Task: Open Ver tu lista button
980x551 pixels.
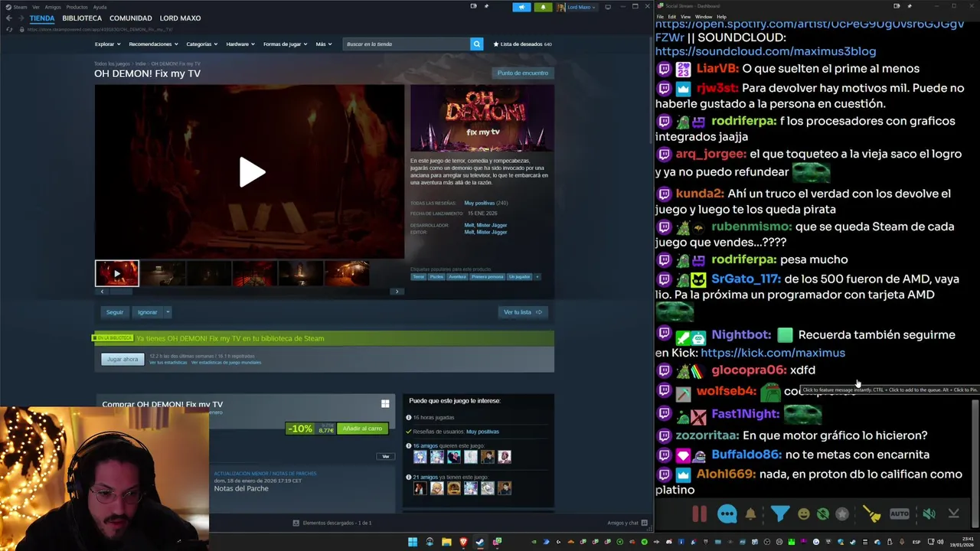Action: pyautogui.click(x=522, y=312)
